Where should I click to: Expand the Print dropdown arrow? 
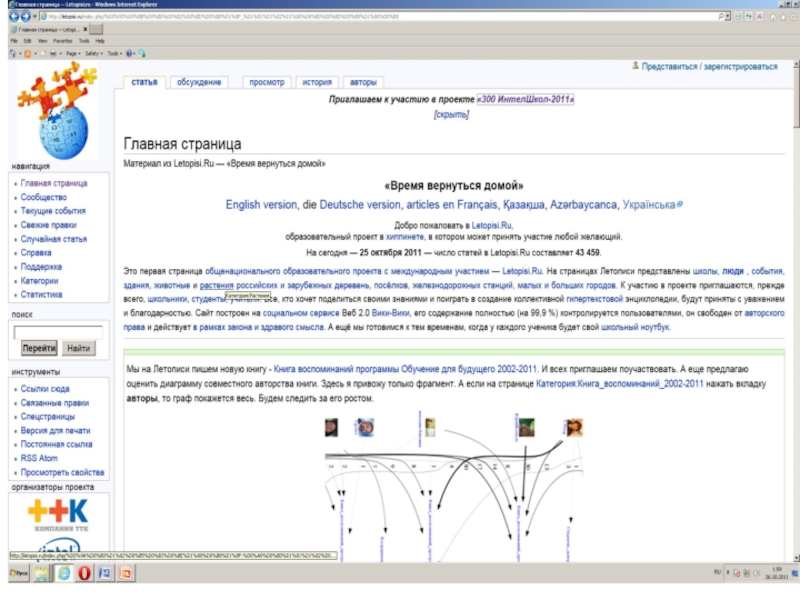(x=61, y=54)
